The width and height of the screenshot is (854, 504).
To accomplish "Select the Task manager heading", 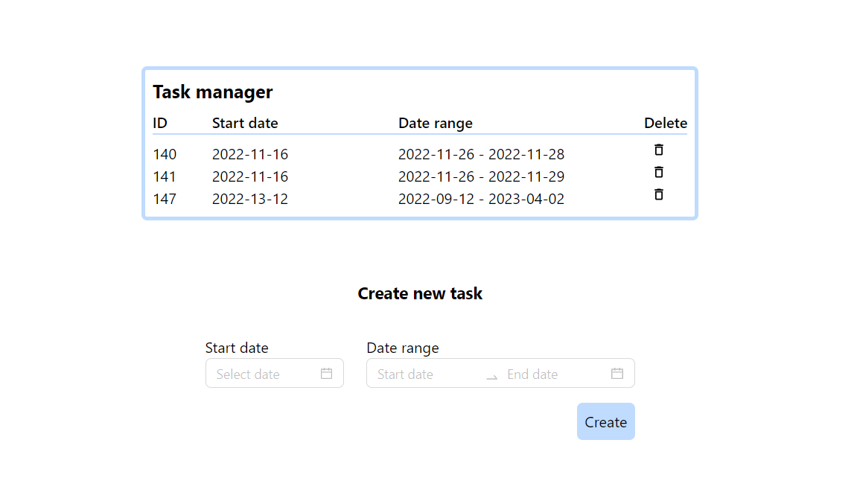I will (x=213, y=92).
